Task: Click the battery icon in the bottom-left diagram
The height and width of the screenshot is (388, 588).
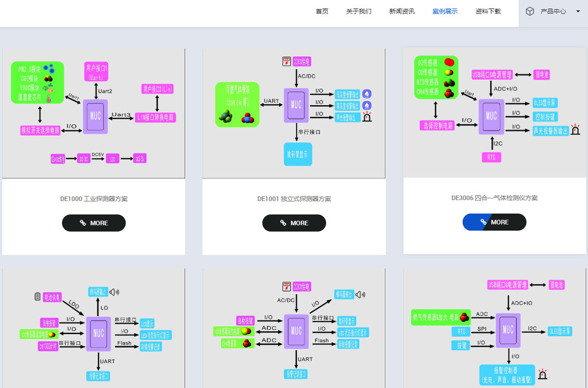Action: tap(38, 296)
